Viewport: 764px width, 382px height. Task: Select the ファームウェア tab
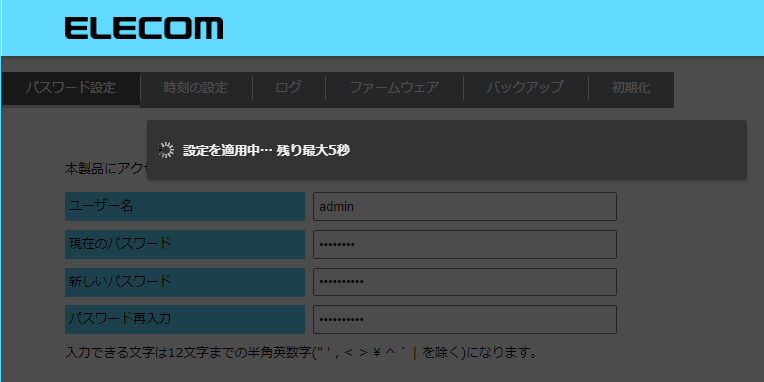pyautogui.click(x=394, y=88)
